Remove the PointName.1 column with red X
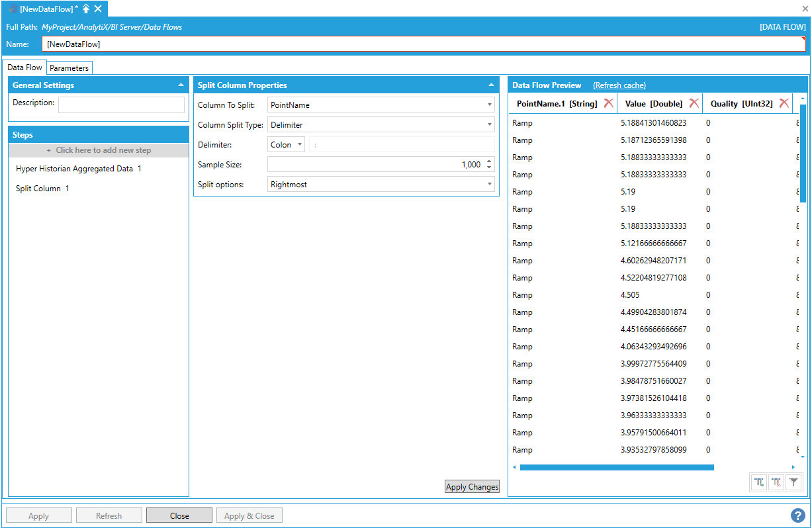812x528 pixels. click(608, 103)
